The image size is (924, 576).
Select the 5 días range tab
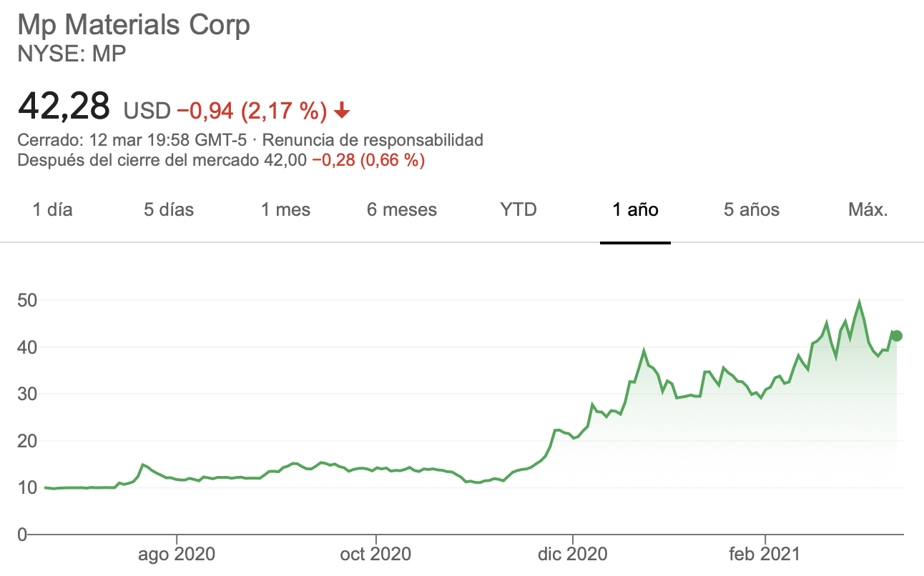169,210
